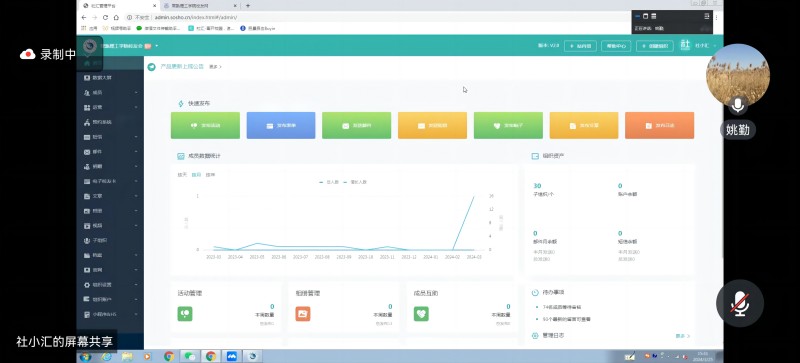
Task: Open 更多 next to product announcement
Action: (x=215, y=67)
